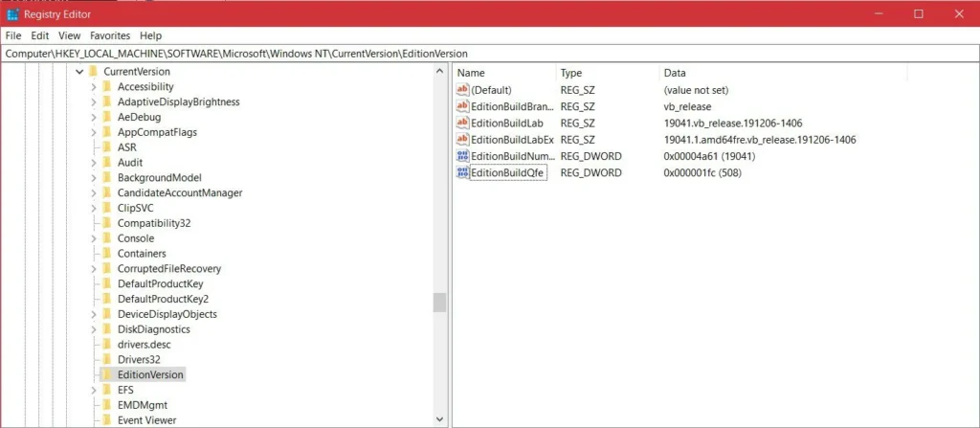Select the AdaptiveDisplayBrightness key
The height and width of the screenshot is (428, 980).
179,102
